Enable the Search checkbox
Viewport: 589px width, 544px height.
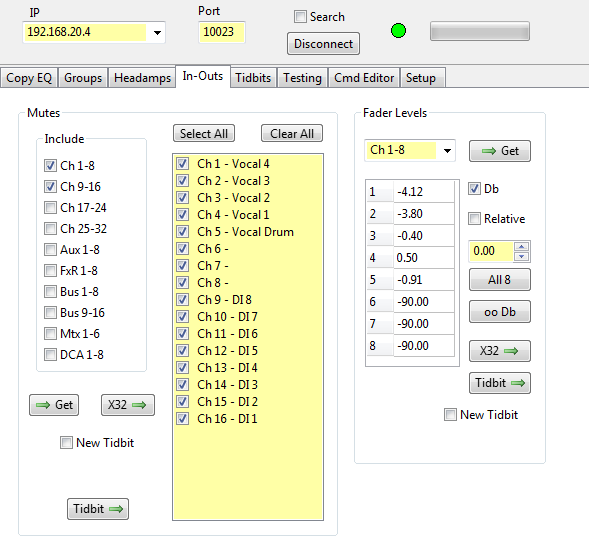[x=300, y=17]
